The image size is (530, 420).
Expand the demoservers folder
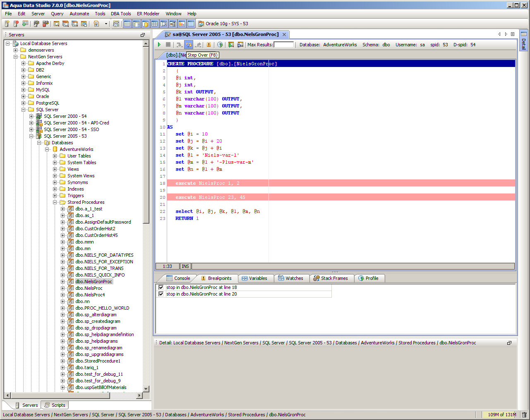[16, 50]
